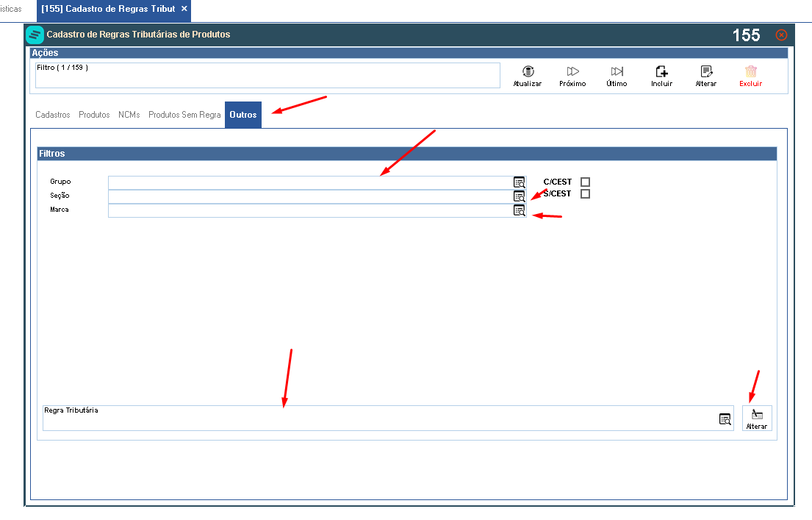Click the red Excluir trash icon

coord(751,71)
